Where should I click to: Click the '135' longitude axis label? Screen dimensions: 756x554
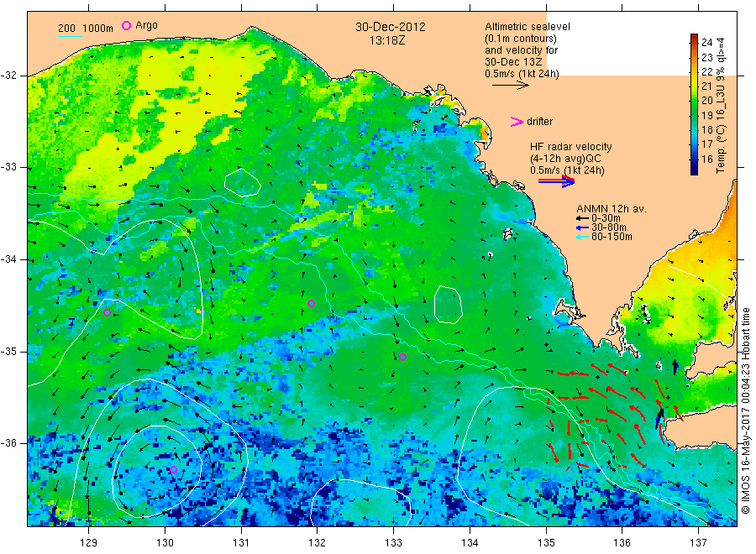click(x=546, y=543)
